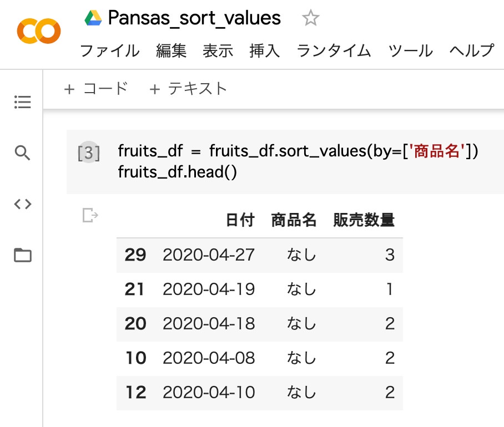Click the date 2020-04-08
Viewport: 504px width, 427px height.
click(x=209, y=358)
